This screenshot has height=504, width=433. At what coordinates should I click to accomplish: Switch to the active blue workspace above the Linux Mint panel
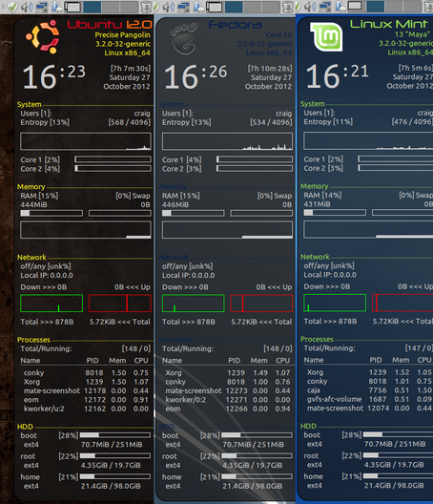[376, 7]
